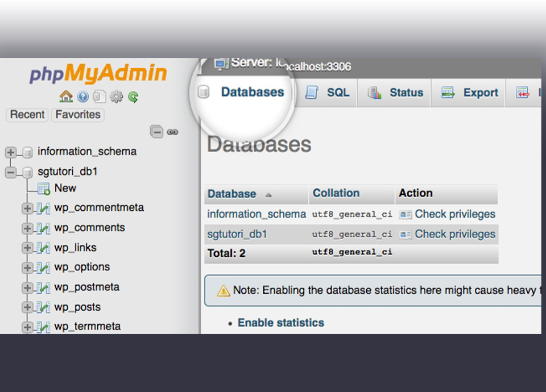
Task: Sort by the Database column header
Action: point(232,194)
